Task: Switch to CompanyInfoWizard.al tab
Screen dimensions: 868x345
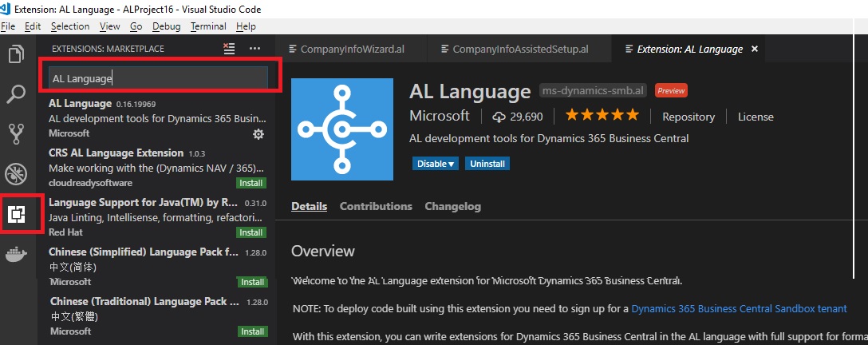Action: (352, 49)
